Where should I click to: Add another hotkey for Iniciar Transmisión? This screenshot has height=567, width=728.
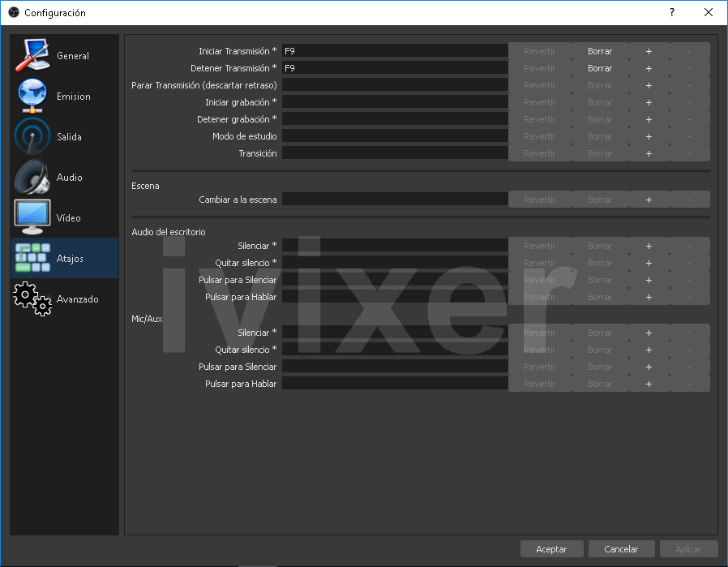pyautogui.click(x=649, y=51)
